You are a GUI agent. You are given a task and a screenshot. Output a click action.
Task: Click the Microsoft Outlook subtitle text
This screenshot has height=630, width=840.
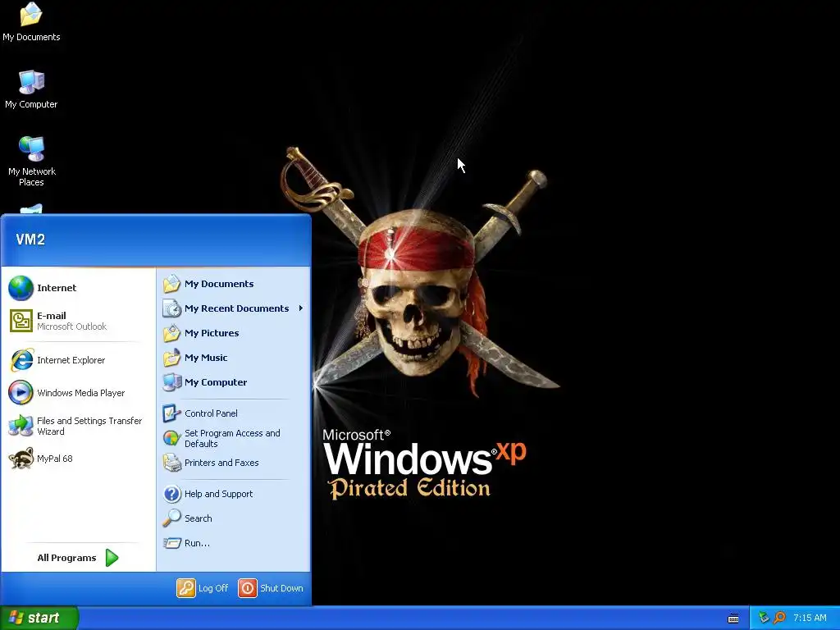coord(72,326)
